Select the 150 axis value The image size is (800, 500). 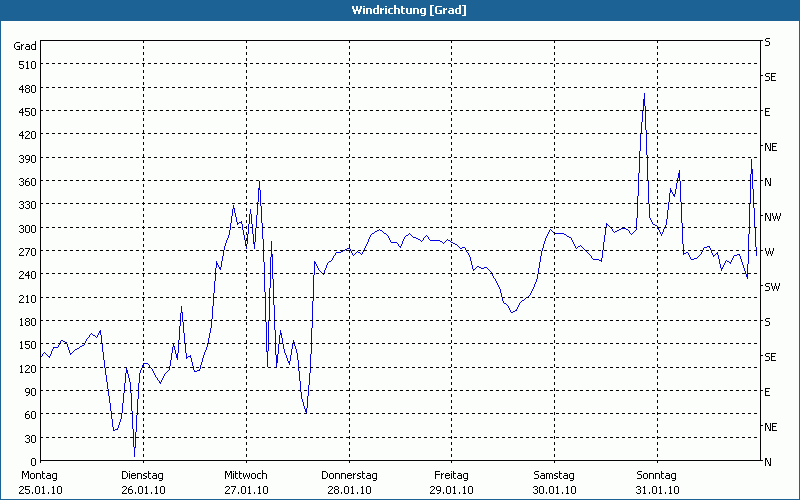(28, 345)
